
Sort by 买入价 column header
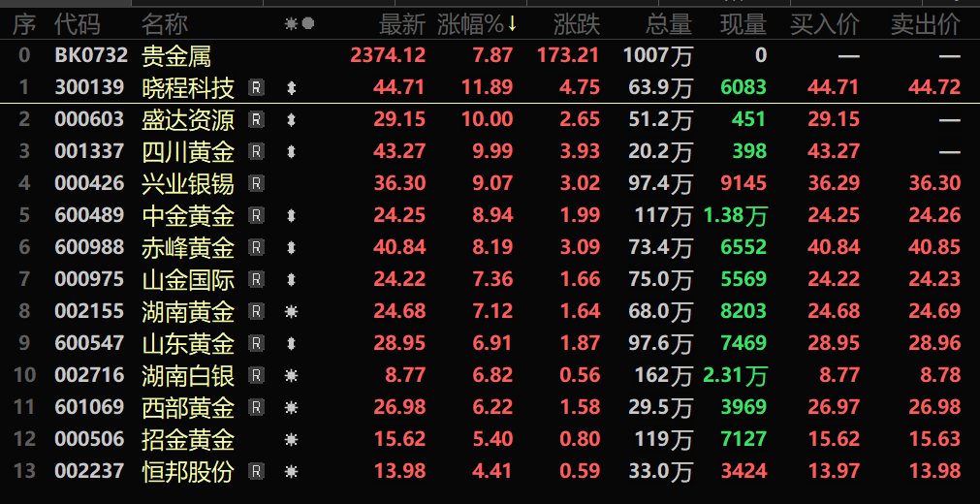[x=824, y=24]
